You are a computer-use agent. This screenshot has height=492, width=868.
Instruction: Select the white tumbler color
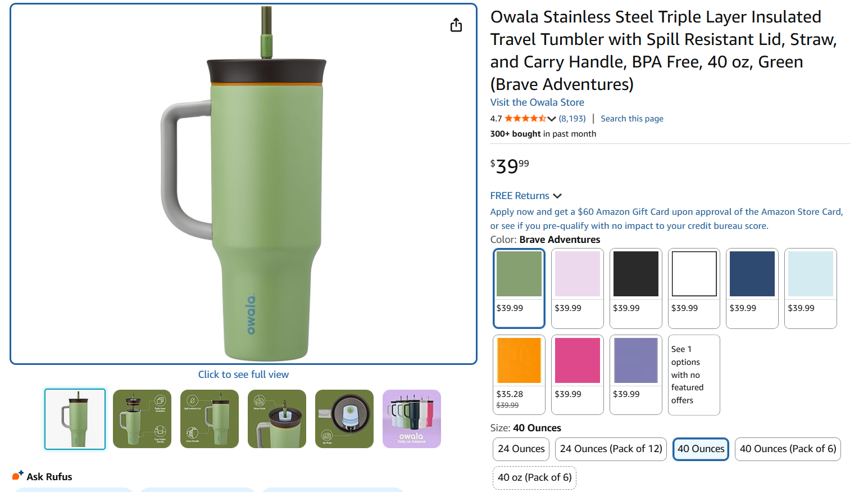[694, 274]
